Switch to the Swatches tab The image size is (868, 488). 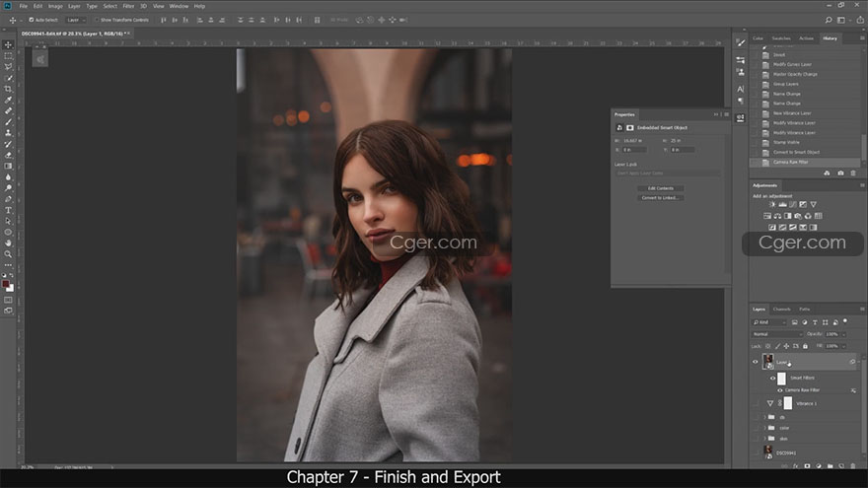[781, 38]
